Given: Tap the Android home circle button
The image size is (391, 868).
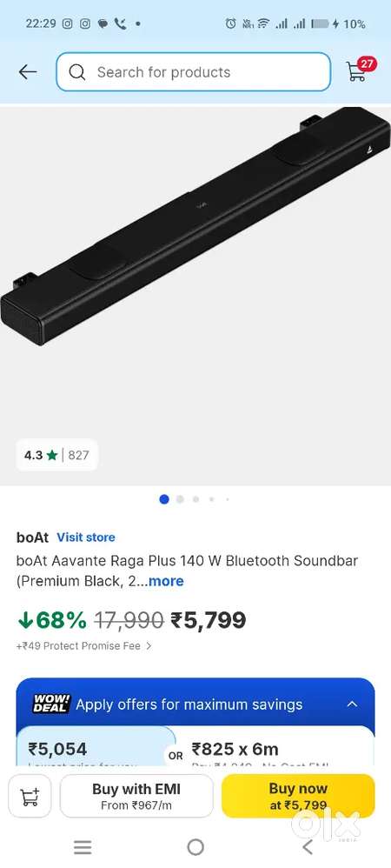Looking at the screenshot, I should pos(195,847).
